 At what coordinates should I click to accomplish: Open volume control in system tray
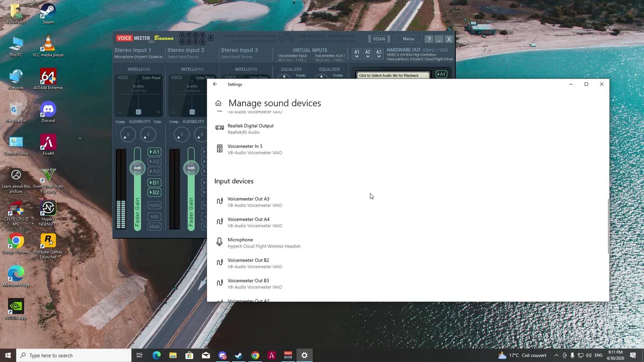pos(589,355)
